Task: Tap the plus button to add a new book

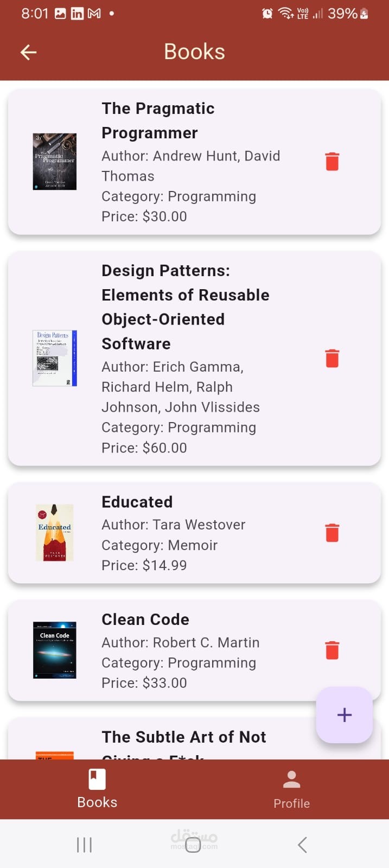Action: pyautogui.click(x=344, y=715)
